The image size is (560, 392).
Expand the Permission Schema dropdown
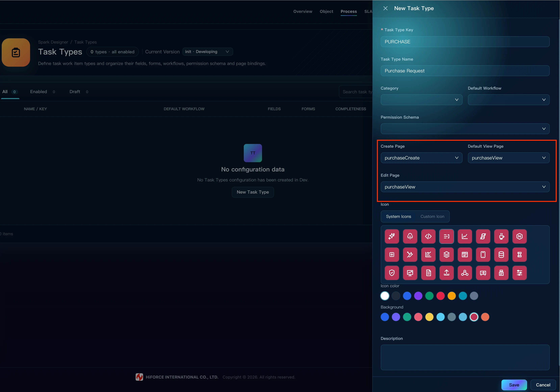coord(465,129)
